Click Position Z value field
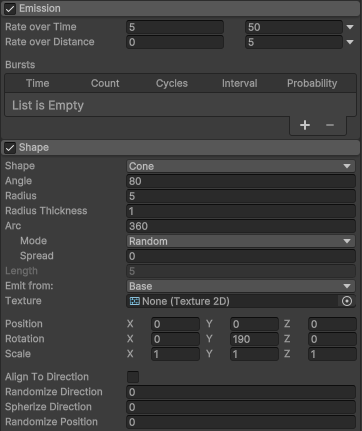This screenshot has width=362, height=431. coord(332,324)
